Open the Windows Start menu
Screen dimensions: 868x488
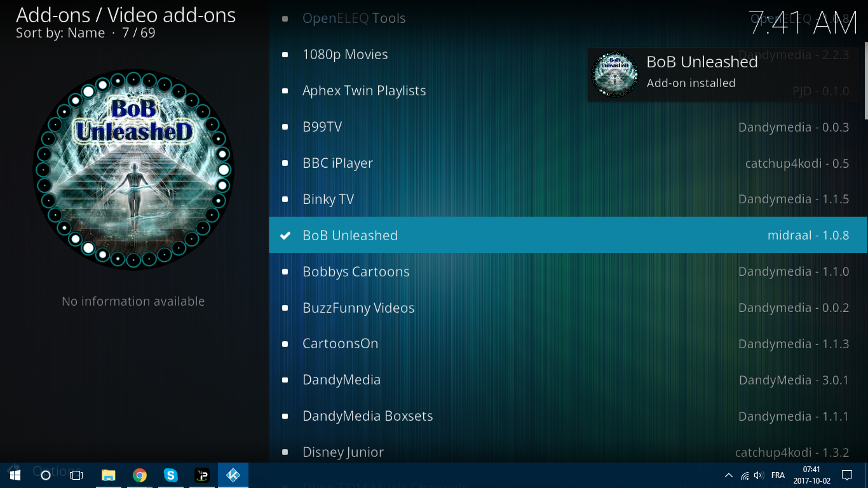click(15, 475)
